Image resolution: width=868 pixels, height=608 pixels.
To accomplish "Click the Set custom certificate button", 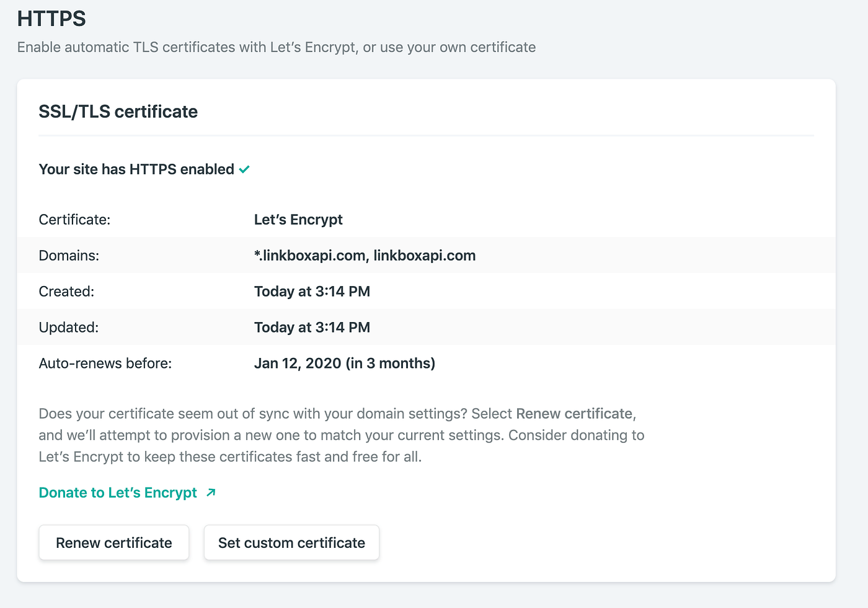I will [291, 543].
